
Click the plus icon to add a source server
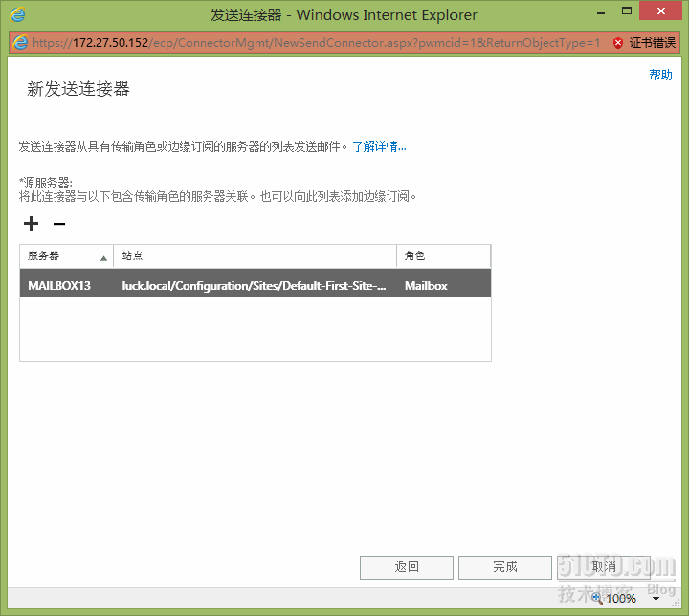click(x=31, y=224)
